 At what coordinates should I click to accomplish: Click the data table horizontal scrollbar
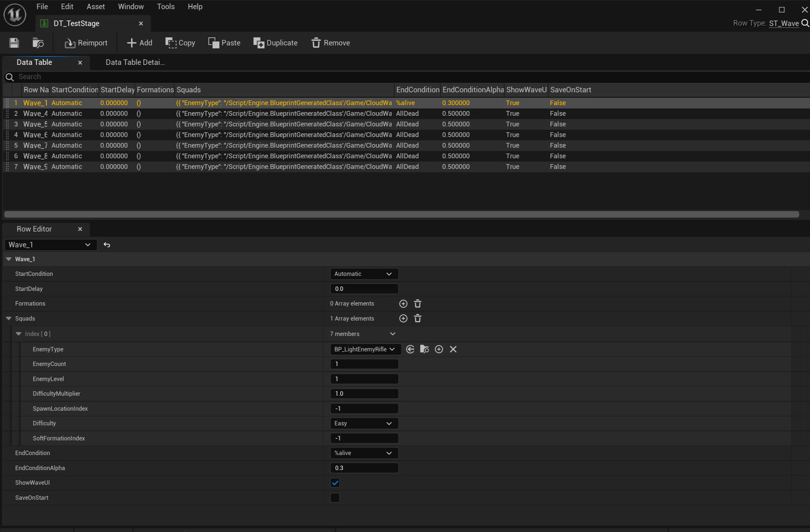click(401, 214)
